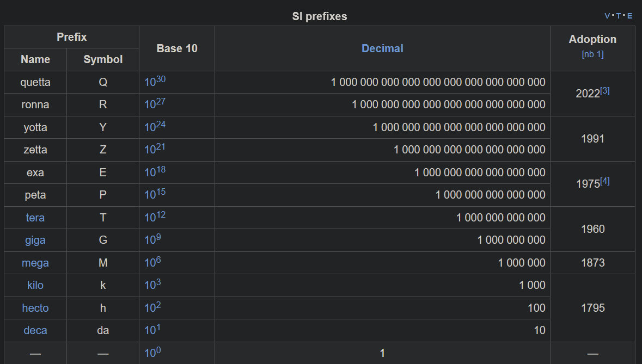Click the symbol 'M' cell
Screen dimensions: 642x364
pyautogui.click(x=103, y=263)
